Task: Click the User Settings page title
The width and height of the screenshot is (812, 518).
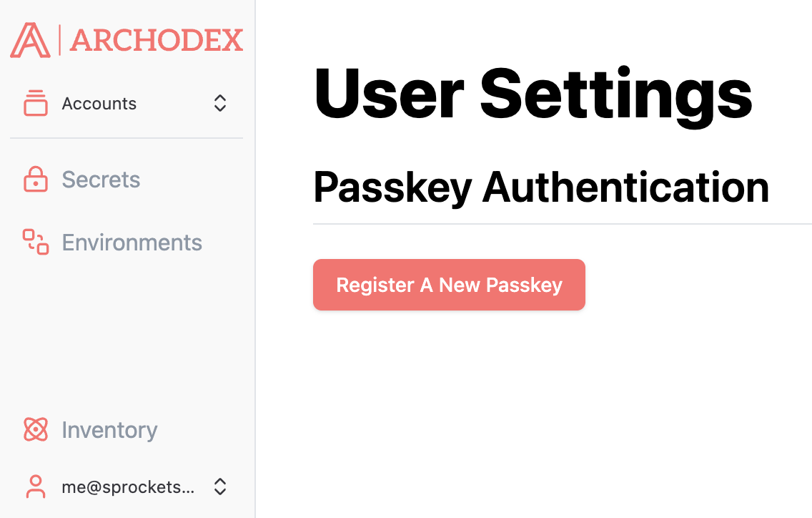Action: point(533,93)
